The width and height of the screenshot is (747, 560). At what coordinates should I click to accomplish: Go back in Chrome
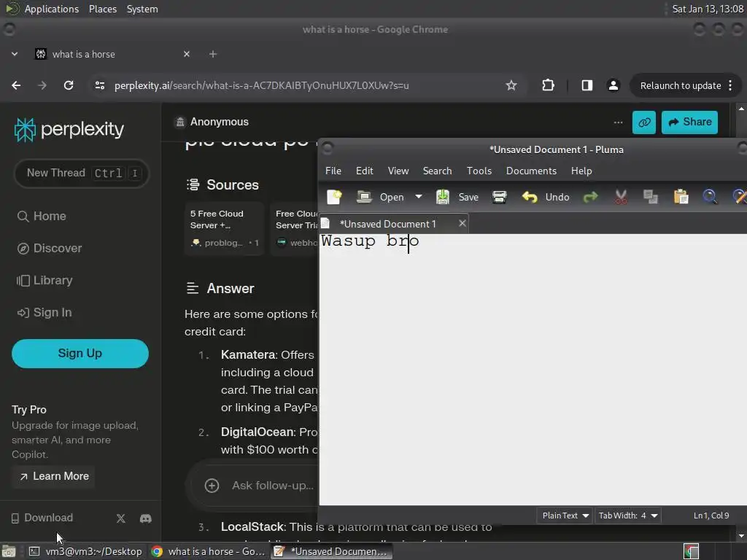click(x=16, y=85)
